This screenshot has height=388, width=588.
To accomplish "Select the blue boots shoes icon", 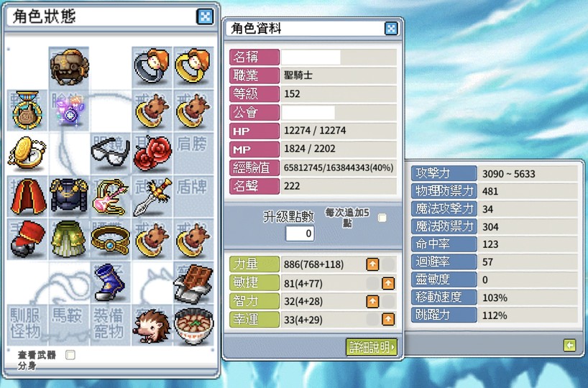I will [x=109, y=282].
